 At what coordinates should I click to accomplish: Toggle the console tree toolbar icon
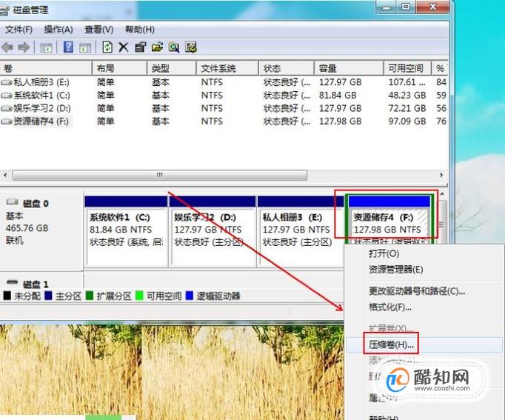tap(46, 48)
